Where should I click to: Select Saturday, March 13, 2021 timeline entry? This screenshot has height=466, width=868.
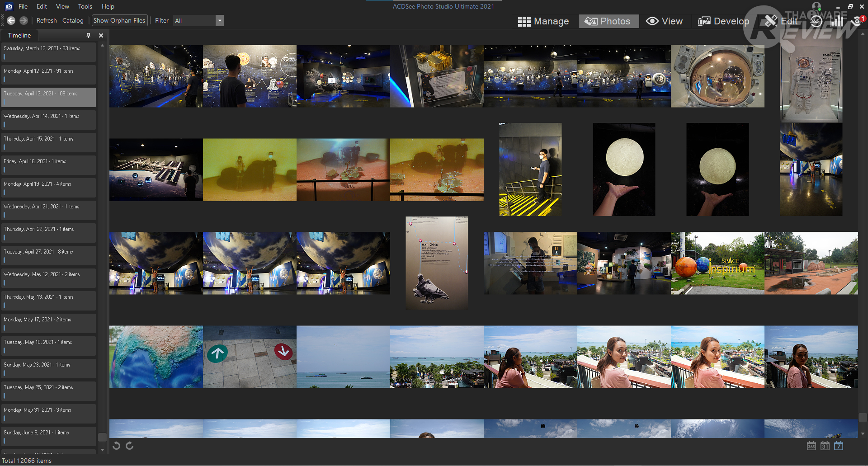tap(49, 52)
